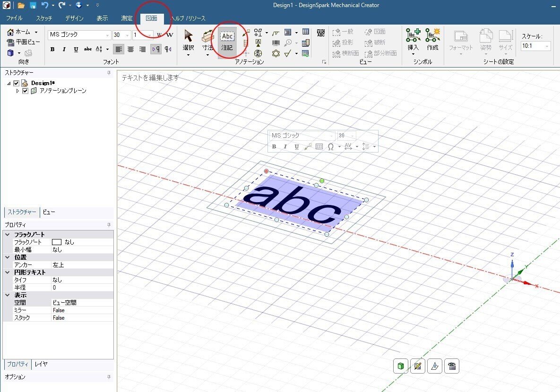Set center text alignment in ribbon

(x=130, y=49)
